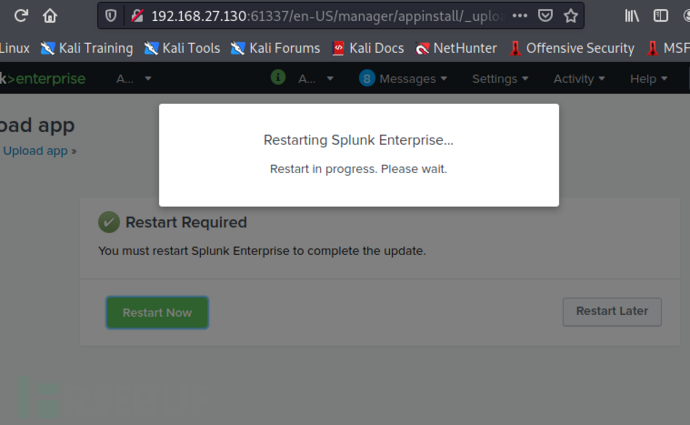Open the Library bookshelf icon

pos(632,16)
